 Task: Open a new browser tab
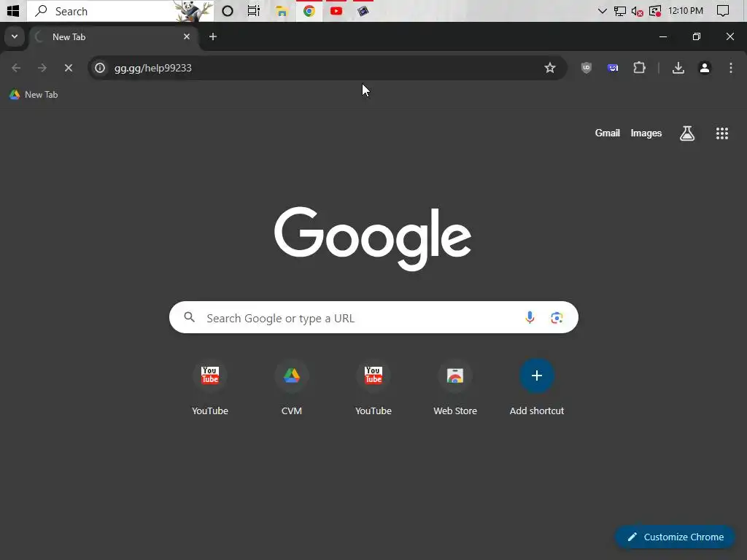213,36
